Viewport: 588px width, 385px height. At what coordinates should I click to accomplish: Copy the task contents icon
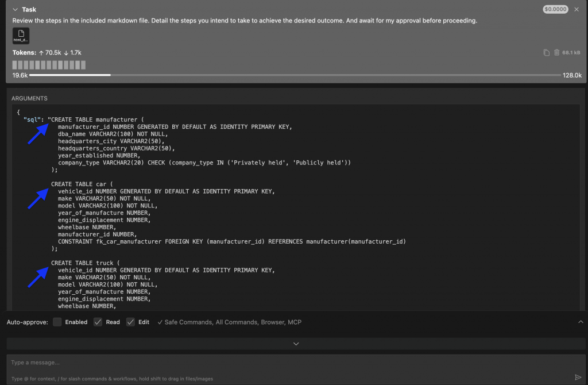[546, 52]
